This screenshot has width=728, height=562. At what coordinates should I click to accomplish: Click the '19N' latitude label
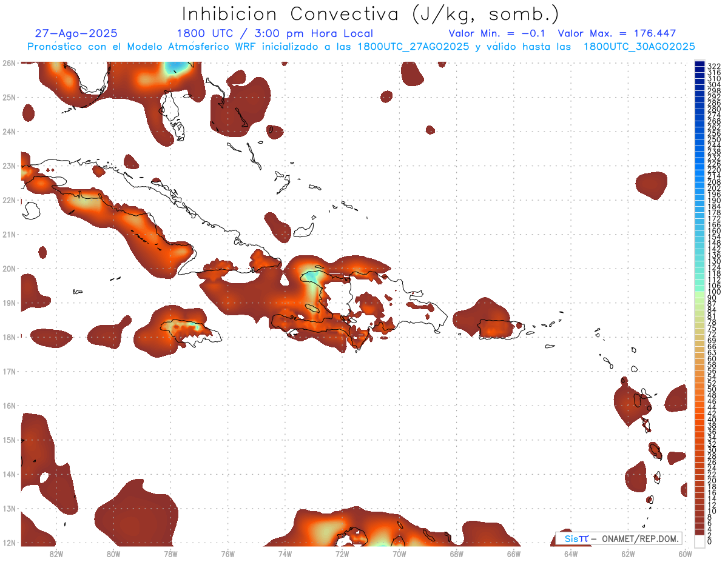(8, 303)
